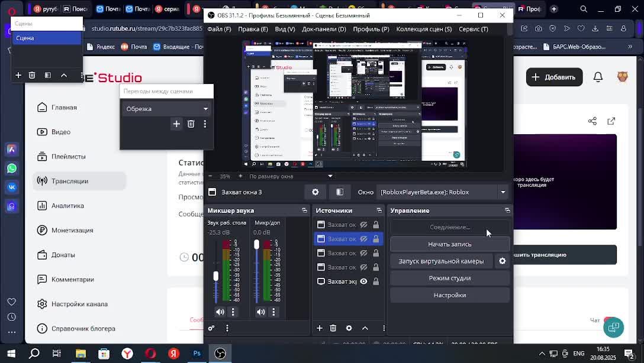Pop out the Микшер звука dock
The height and width of the screenshot is (363, 644).
[x=304, y=210]
